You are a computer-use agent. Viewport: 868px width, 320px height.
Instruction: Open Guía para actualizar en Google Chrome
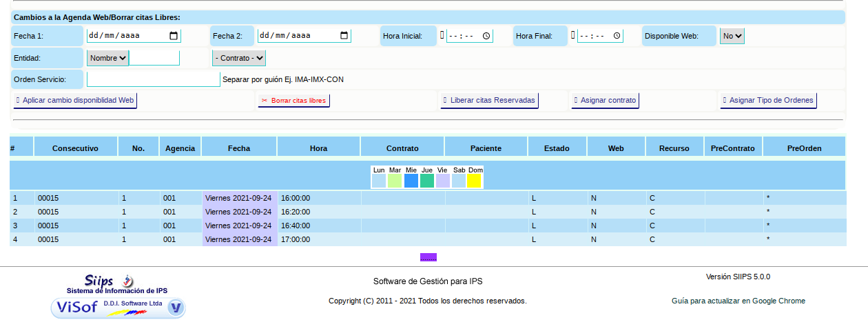(x=738, y=301)
